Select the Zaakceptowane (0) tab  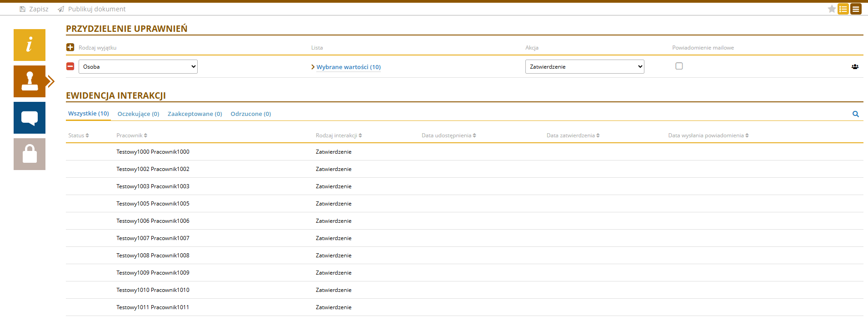pos(195,114)
